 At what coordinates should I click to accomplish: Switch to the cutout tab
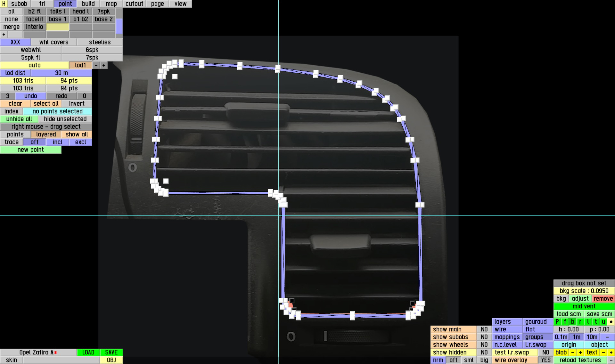click(x=134, y=4)
